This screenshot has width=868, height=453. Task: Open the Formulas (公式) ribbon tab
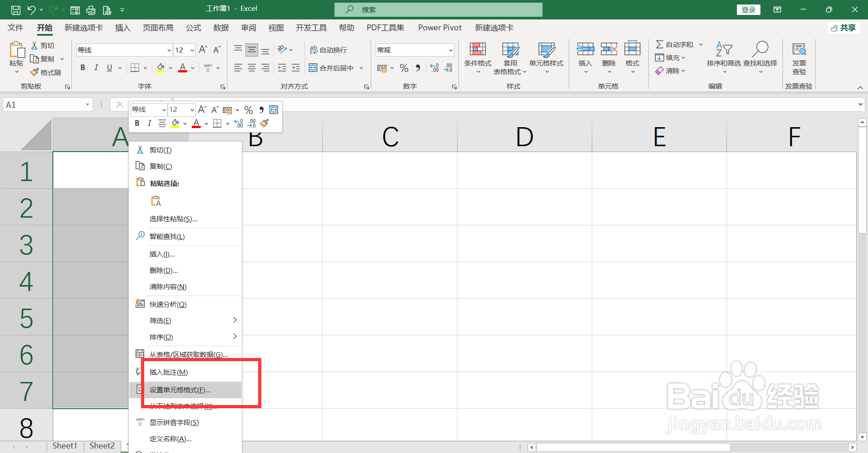tap(193, 28)
